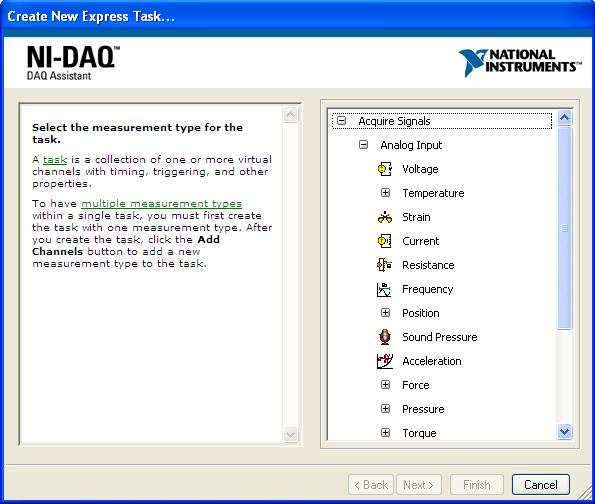Expand the Temperature measurement types
Screen dimensions: 595x504
pyautogui.click(x=386, y=193)
